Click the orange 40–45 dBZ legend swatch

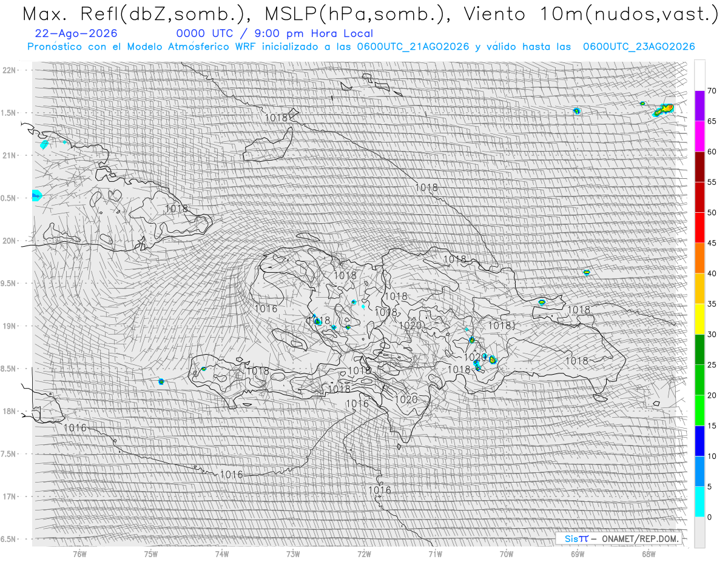699,258
